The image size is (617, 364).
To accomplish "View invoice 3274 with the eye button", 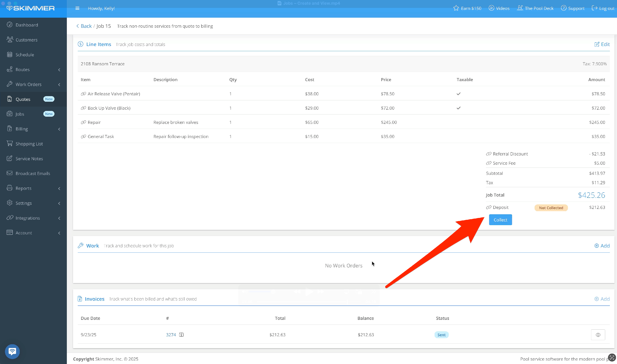I will coord(598,335).
